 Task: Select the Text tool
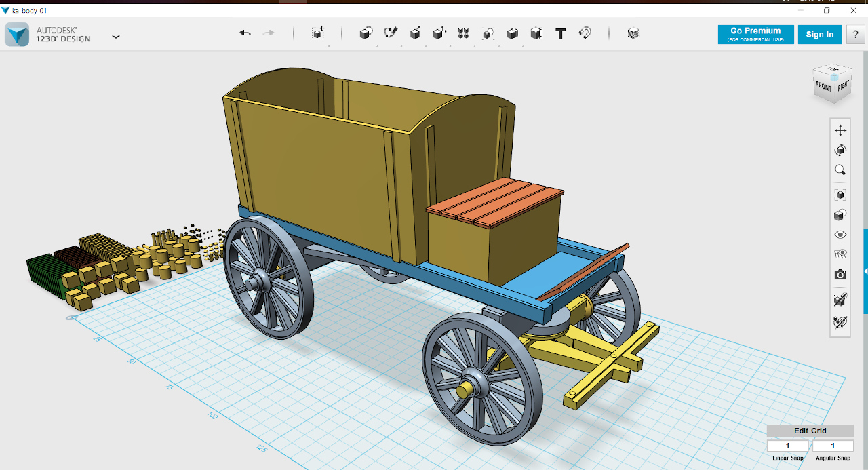coord(561,34)
